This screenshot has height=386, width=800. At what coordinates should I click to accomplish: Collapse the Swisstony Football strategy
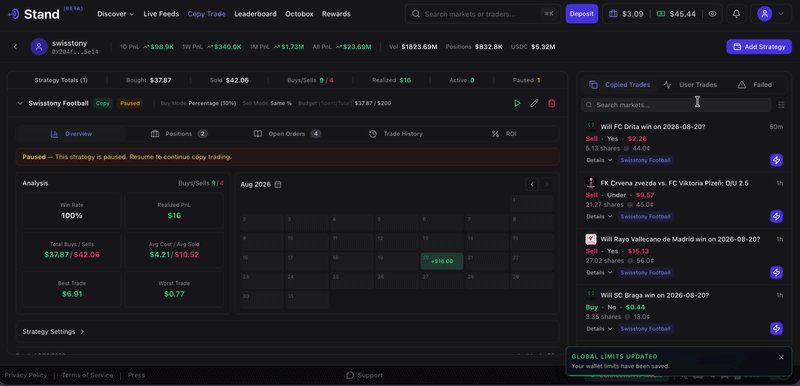tap(20, 103)
